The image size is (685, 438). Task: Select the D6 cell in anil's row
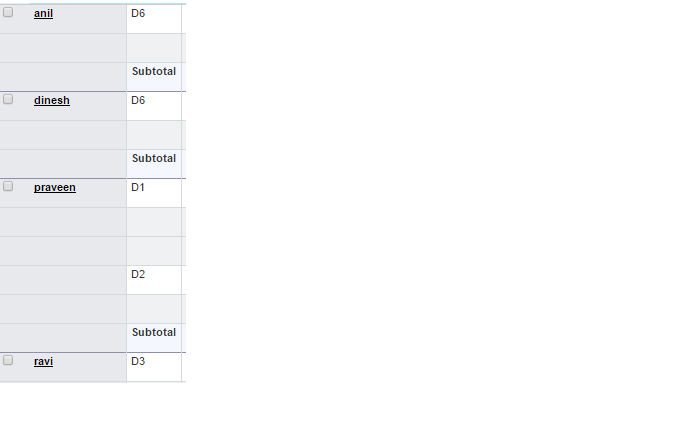pos(154,18)
